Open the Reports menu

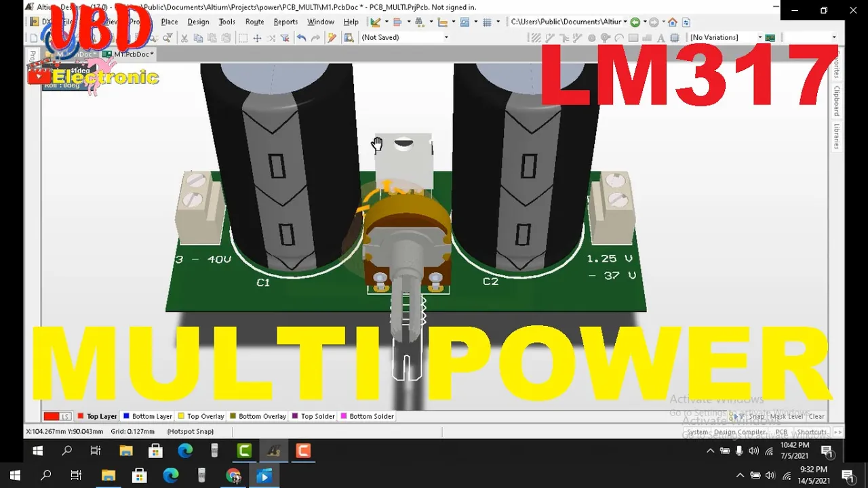285,22
